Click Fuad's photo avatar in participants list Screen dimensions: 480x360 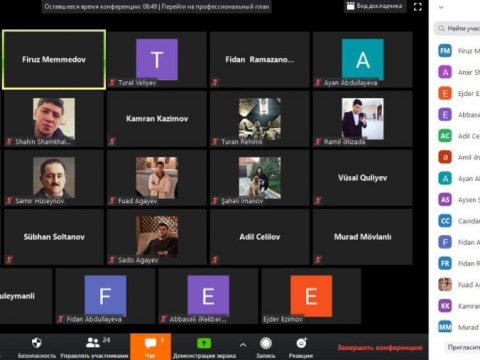445,285
